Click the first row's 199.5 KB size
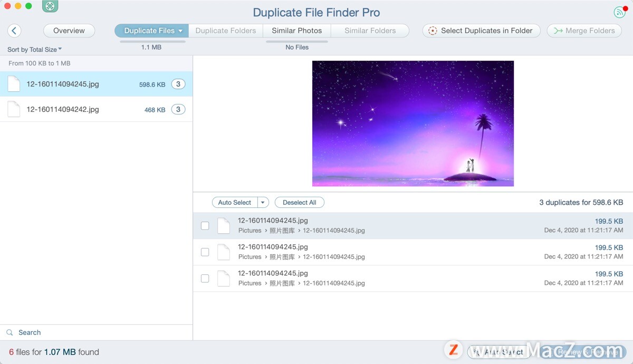Viewport: 633px width, 364px height. point(609,222)
